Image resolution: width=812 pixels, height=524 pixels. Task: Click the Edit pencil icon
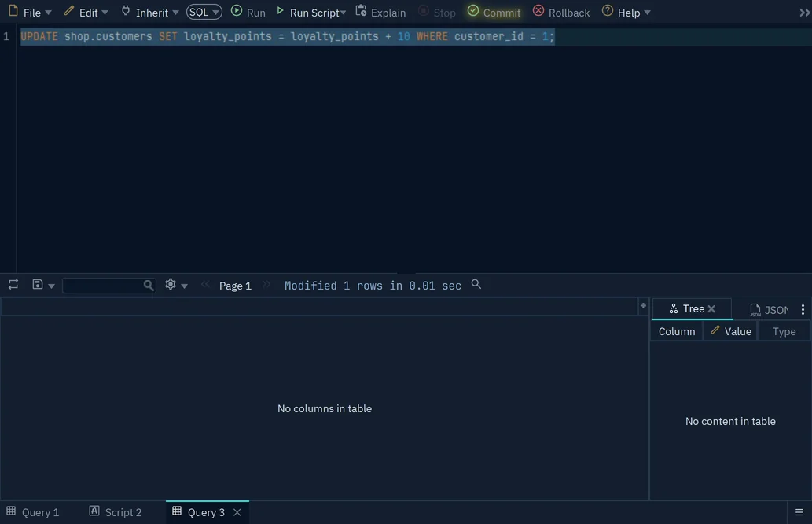click(69, 11)
